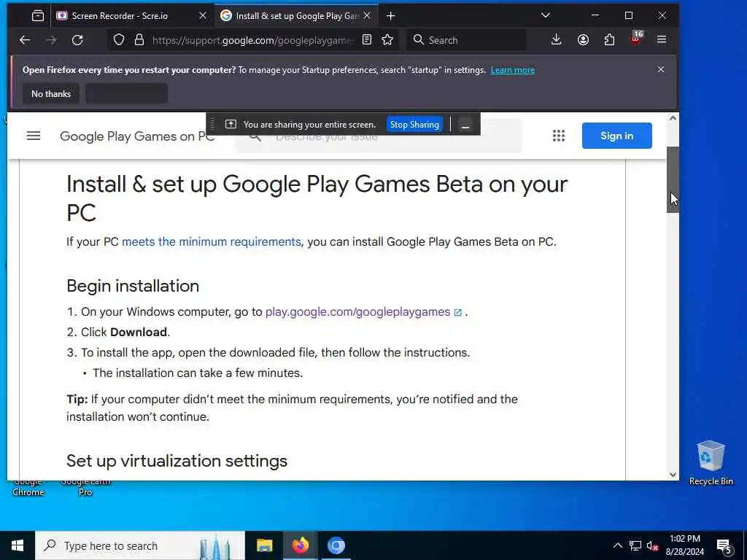The image size is (747, 560).
Task: Open File Explorer from taskbar
Action: click(x=264, y=545)
